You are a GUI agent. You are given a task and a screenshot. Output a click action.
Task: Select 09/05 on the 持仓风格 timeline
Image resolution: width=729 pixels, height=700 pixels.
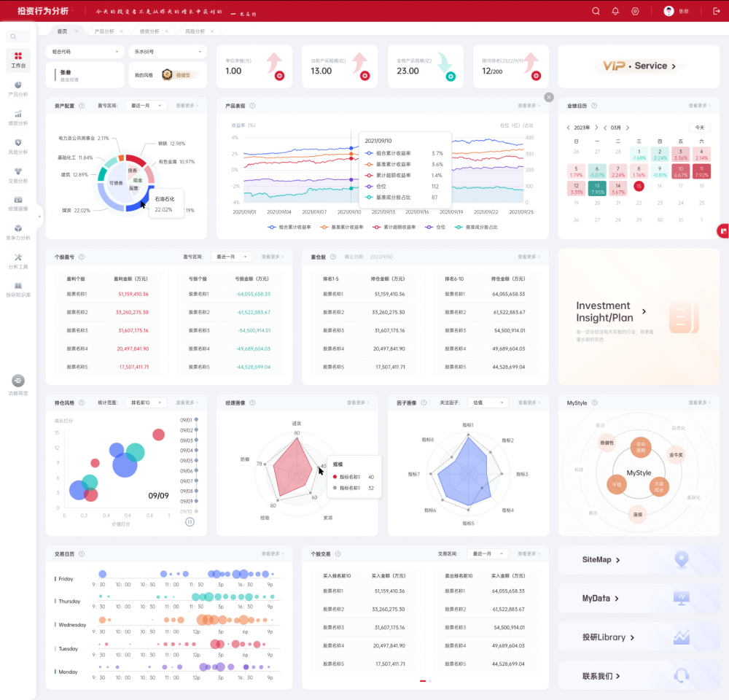coord(187,461)
